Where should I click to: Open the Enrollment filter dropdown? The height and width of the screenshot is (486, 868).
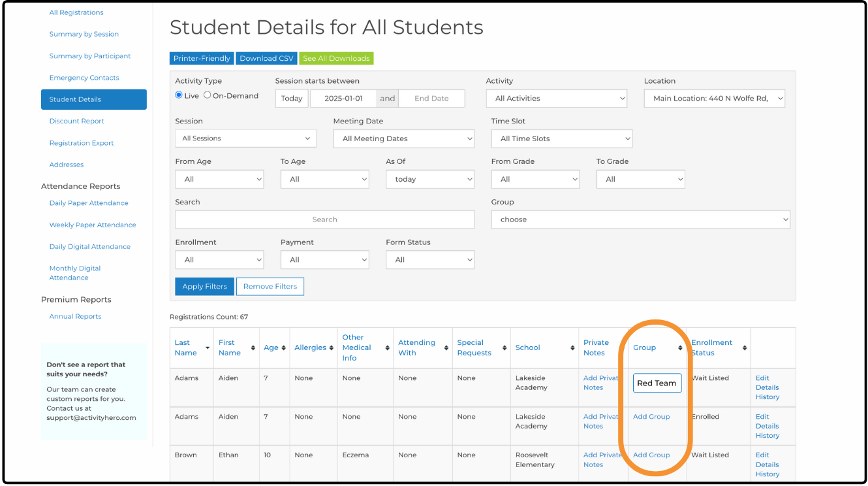pos(220,259)
